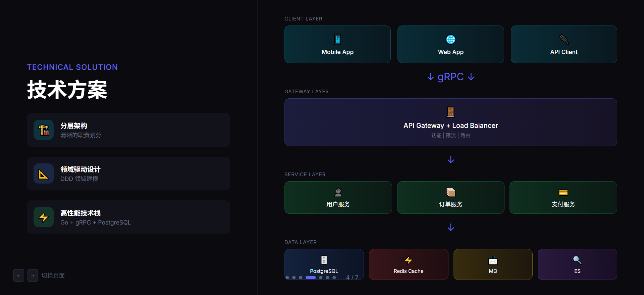The width and height of the screenshot is (644, 295).
Task: Click the API Gateway door icon
Action: coord(451,112)
